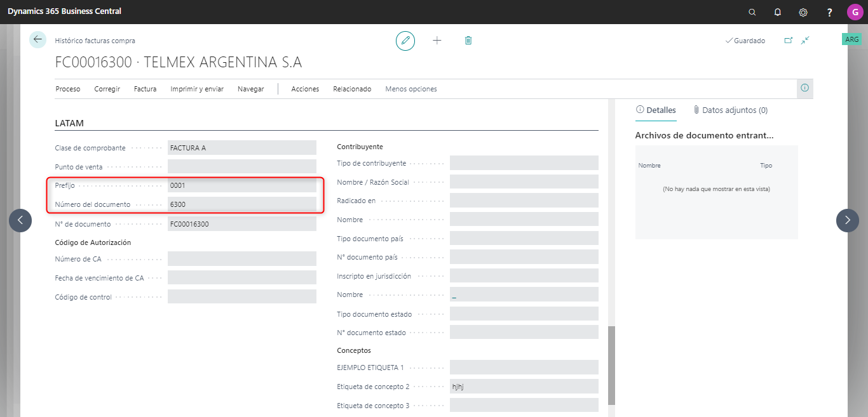Image resolution: width=868 pixels, height=417 pixels.
Task: Click the Contribuyente group heading
Action: tap(360, 147)
